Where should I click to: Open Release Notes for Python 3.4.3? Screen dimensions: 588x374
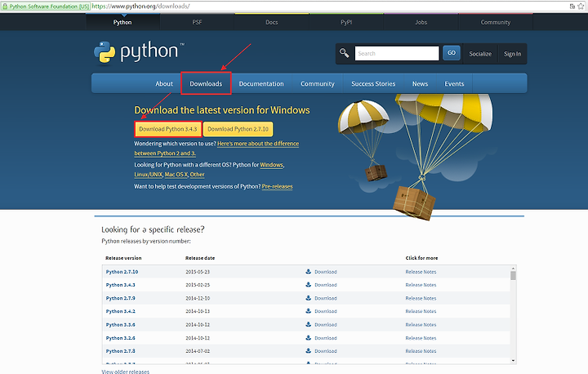(x=421, y=285)
